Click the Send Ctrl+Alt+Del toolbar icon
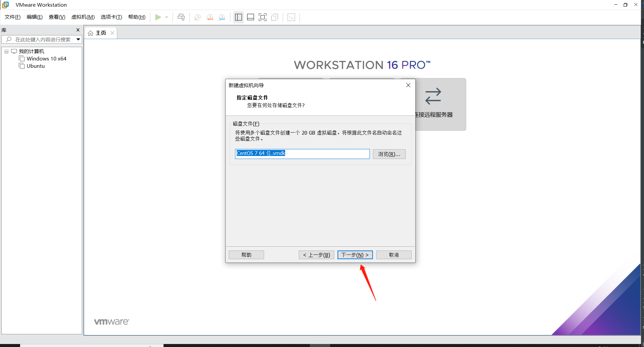The image size is (644, 347). click(181, 17)
